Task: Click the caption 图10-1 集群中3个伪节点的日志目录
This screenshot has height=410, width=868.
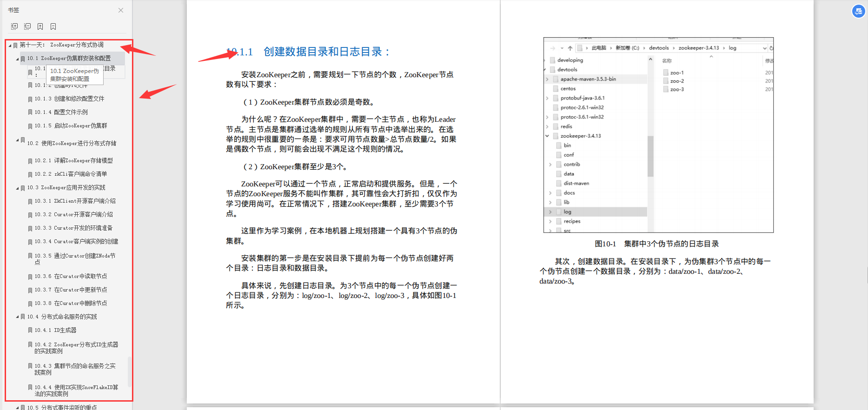Action: coord(657,244)
